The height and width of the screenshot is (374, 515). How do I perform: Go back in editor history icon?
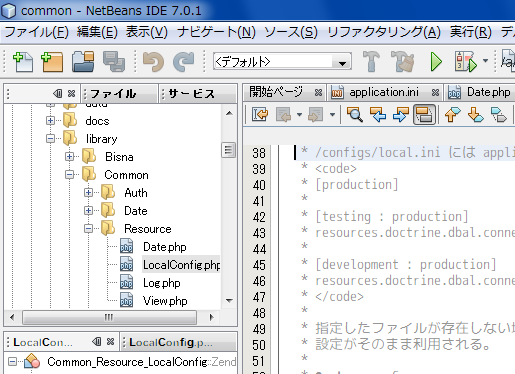283,115
